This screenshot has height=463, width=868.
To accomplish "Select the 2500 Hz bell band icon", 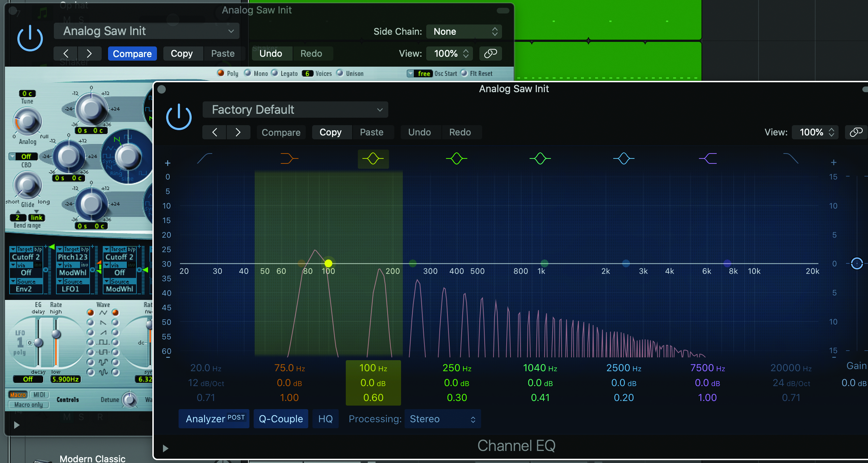I will [x=624, y=158].
